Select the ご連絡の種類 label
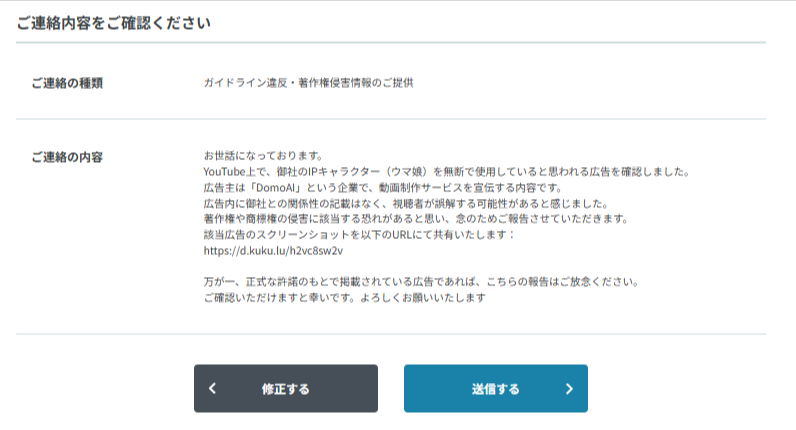796x430 pixels. [67, 82]
